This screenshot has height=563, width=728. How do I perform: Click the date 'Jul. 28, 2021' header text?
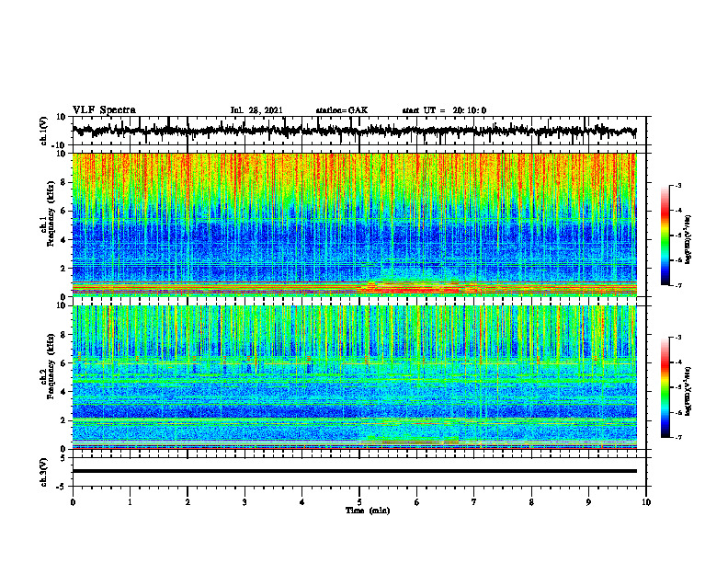click(256, 110)
